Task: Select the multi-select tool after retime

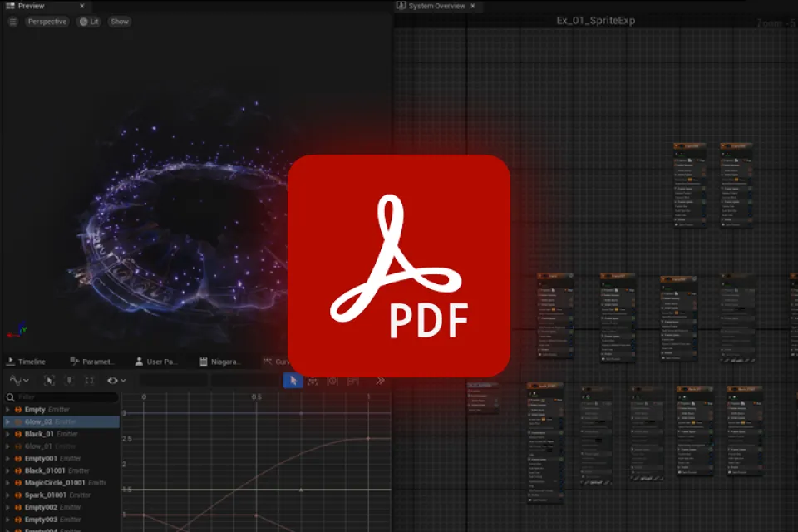Action: pos(352,381)
